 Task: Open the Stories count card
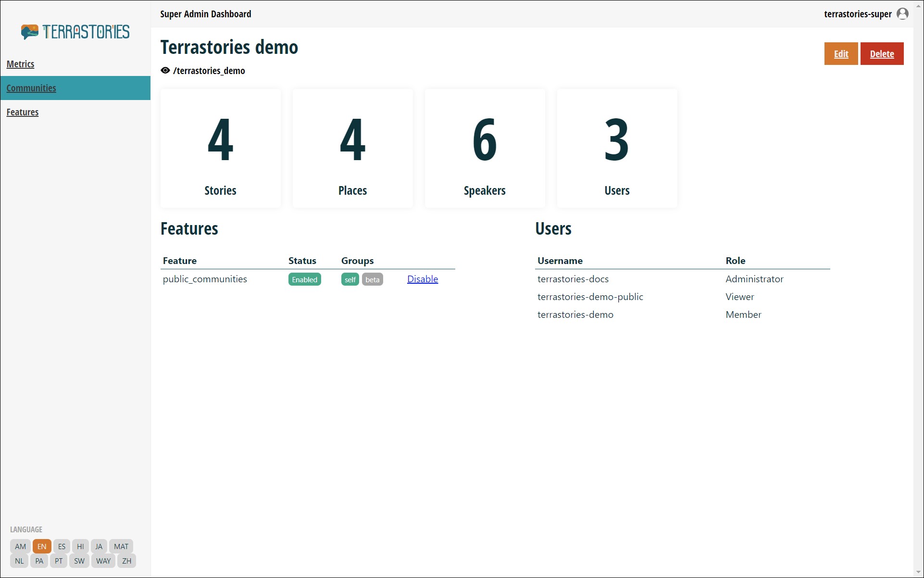(221, 148)
